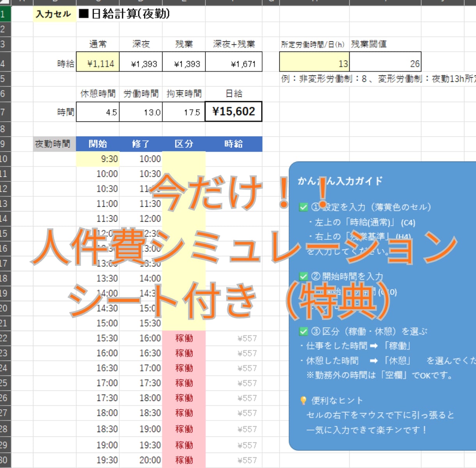Click the guide line 仕事をした時間 ➡「稼働」

tap(355, 346)
